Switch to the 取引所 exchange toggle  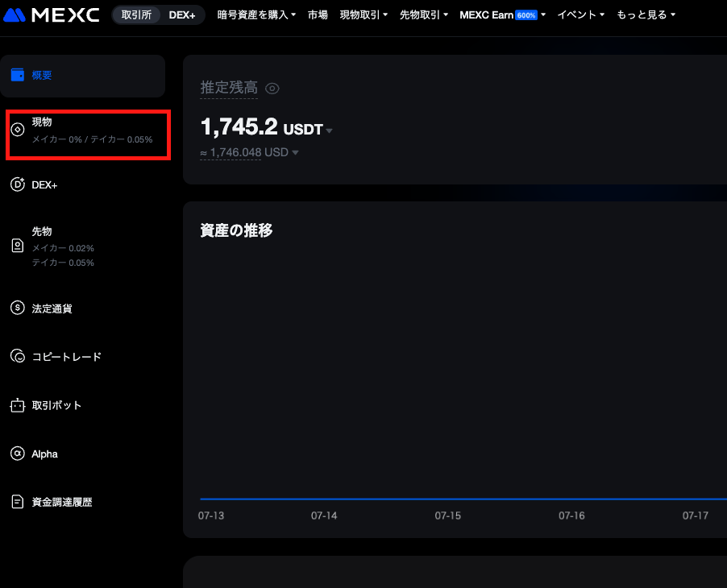pos(136,14)
